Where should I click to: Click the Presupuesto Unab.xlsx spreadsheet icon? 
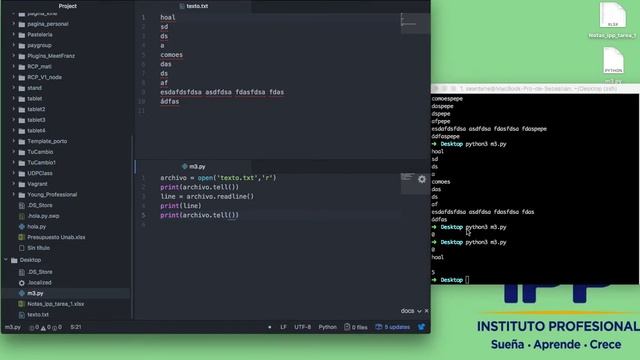[22, 237]
